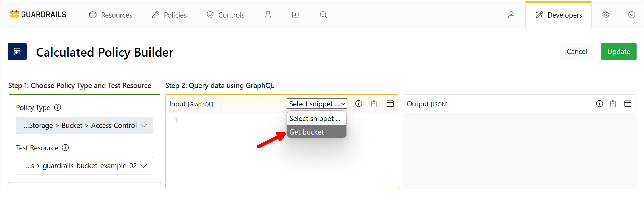
Task: Open the Policy Type dropdown showing Access Control
Action: [84, 125]
